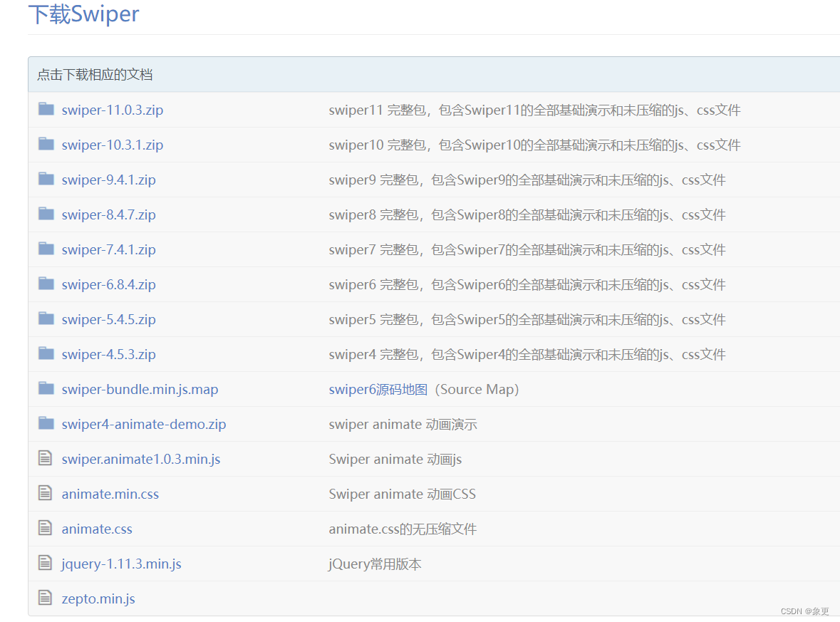The width and height of the screenshot is (840, 622).
Task: Click folder icon beside swiper-6.8.4.zip
Action: point(46,284)
